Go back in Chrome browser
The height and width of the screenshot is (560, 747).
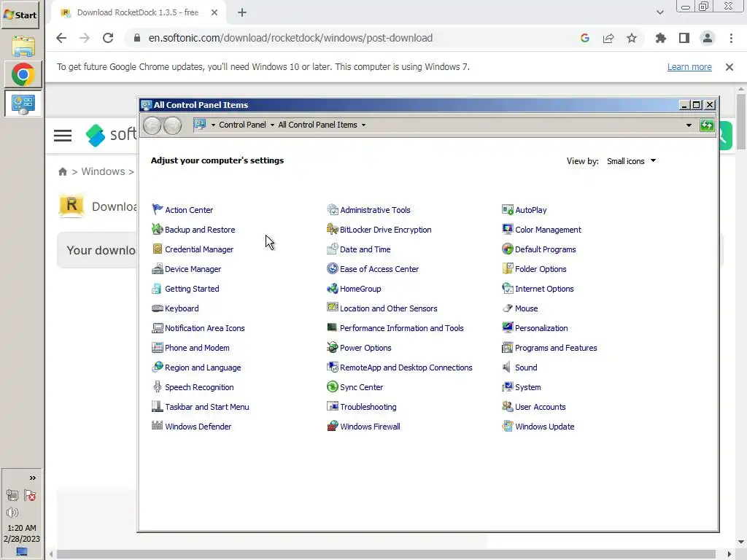point(61,38)
